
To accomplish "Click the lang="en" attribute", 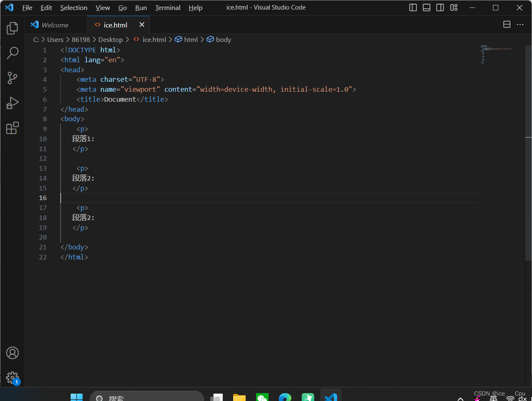I will [102, 60].
